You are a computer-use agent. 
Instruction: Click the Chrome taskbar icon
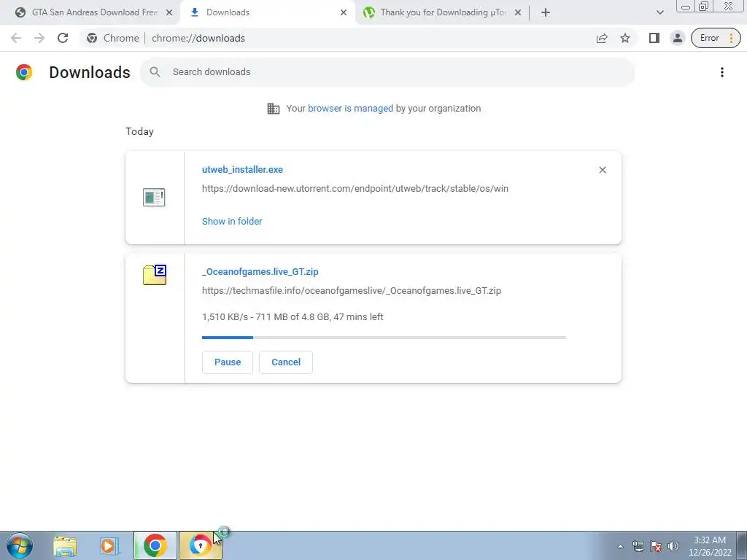click(x=155, y=545)
